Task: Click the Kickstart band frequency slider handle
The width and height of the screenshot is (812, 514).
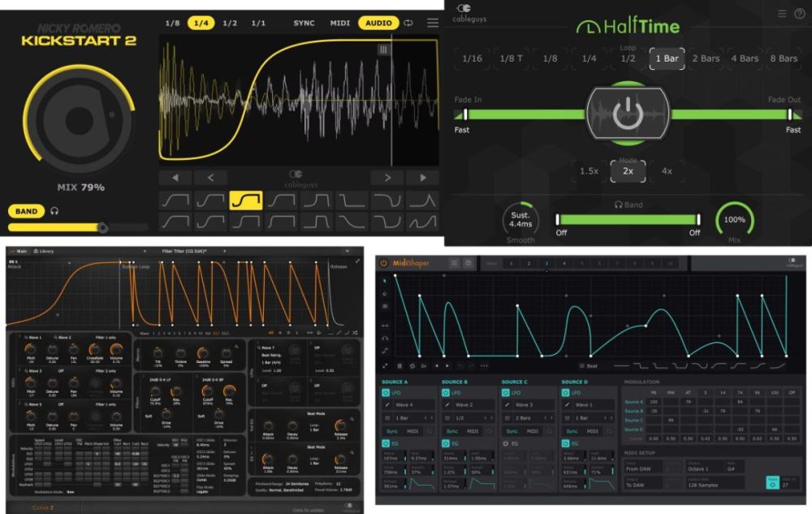Action: click(x=102, y=227)
